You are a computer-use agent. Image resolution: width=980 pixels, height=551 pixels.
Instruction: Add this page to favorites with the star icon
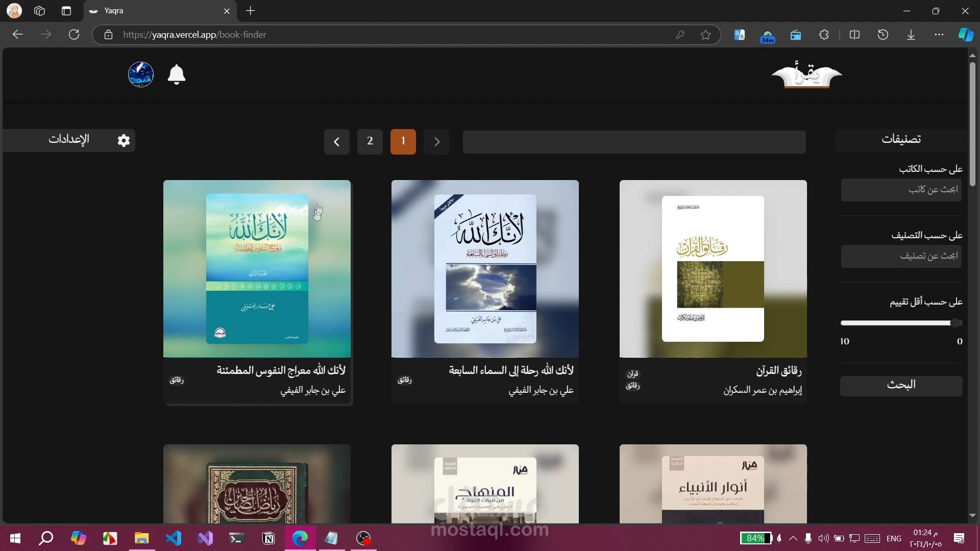click(705, 35)
